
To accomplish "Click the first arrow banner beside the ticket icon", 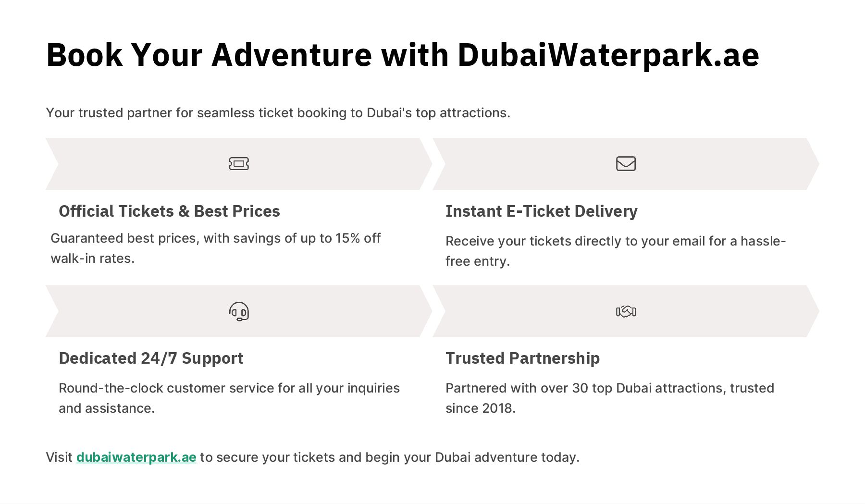I will click(144, 164).
